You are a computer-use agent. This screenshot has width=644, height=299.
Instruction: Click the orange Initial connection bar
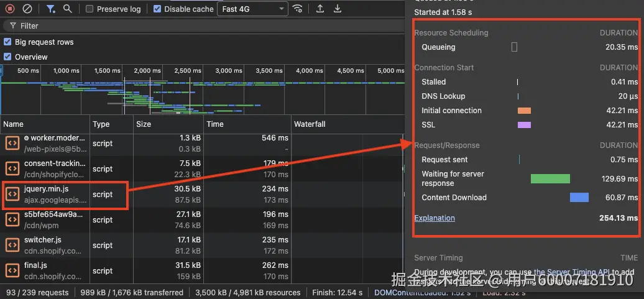click(524, 111)
